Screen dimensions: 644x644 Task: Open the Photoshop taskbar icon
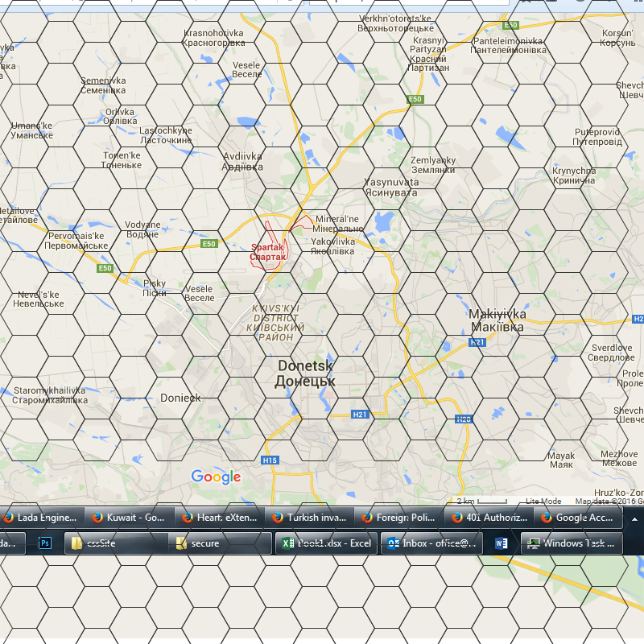45,543
